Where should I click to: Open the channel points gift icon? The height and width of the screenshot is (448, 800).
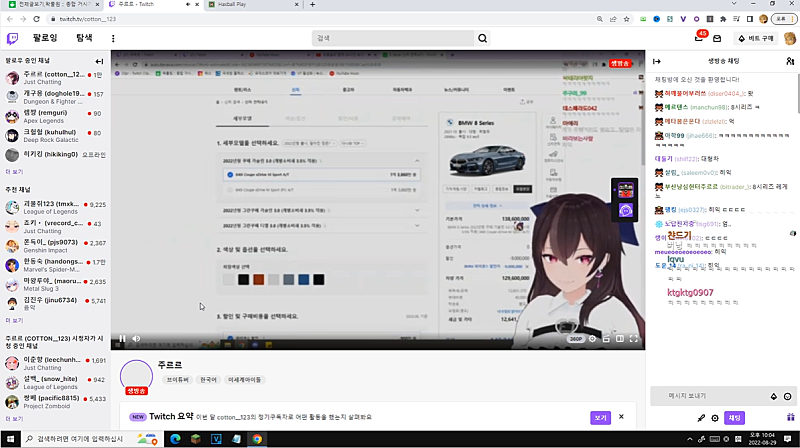click(x=790, y=417)
